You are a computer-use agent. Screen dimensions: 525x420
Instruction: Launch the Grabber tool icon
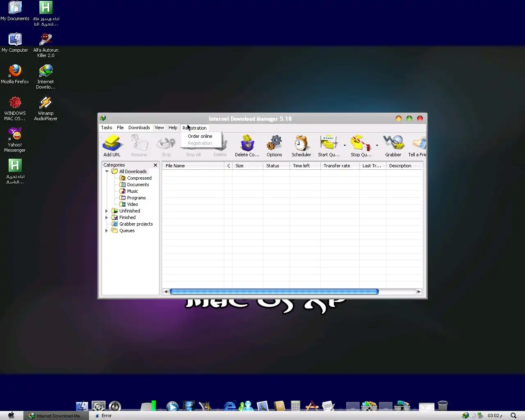click(393, 146)
